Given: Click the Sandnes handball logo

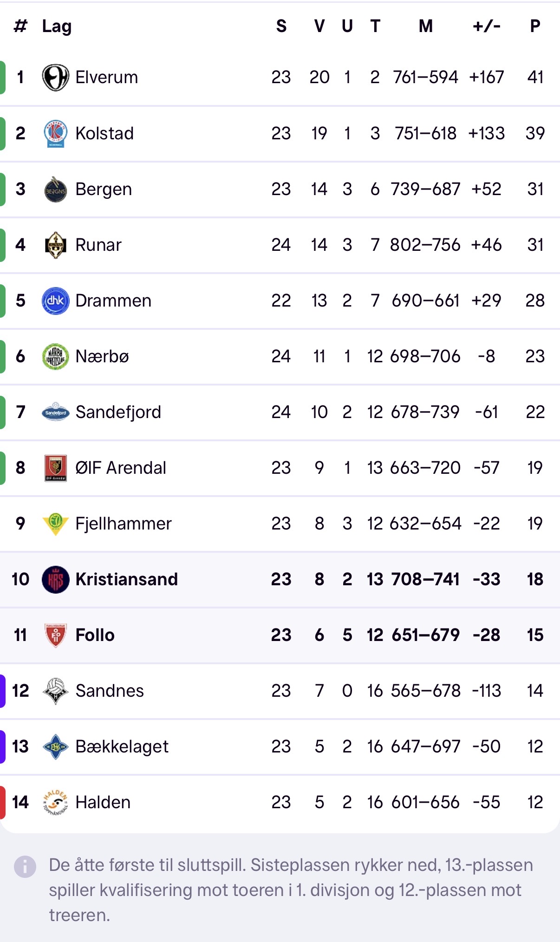Looking at the screenshot, I should [x=55, y=691].
